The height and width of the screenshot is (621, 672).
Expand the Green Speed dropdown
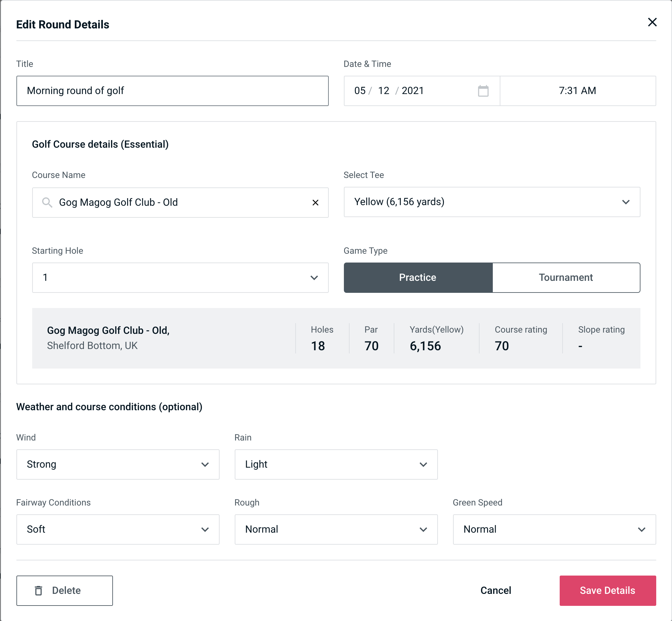pyautogui.click(x=554, y=529)
